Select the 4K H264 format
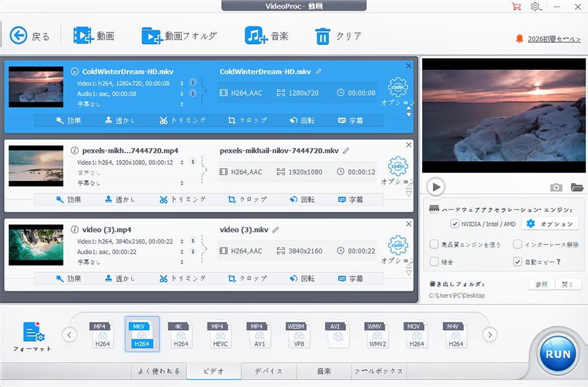The height and width of the screenshot is (387, 588). pyautogui.click(x=181, y=335)
